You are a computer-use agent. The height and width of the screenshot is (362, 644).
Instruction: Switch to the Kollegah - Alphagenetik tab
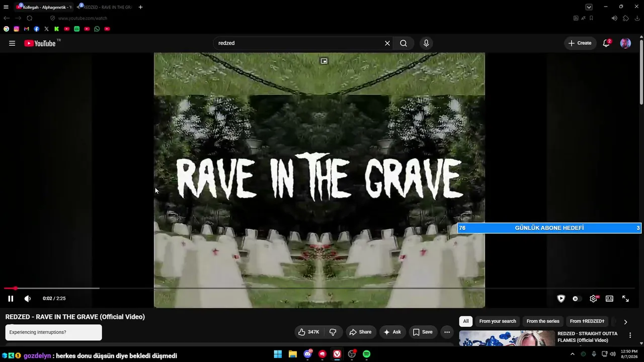point(44,7)
